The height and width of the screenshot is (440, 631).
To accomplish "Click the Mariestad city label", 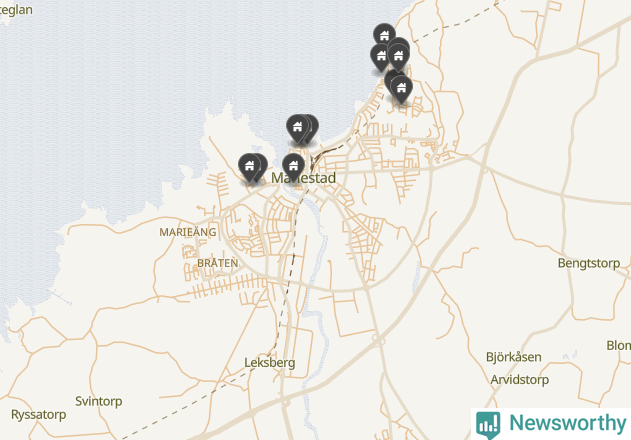I will point(303,178).
